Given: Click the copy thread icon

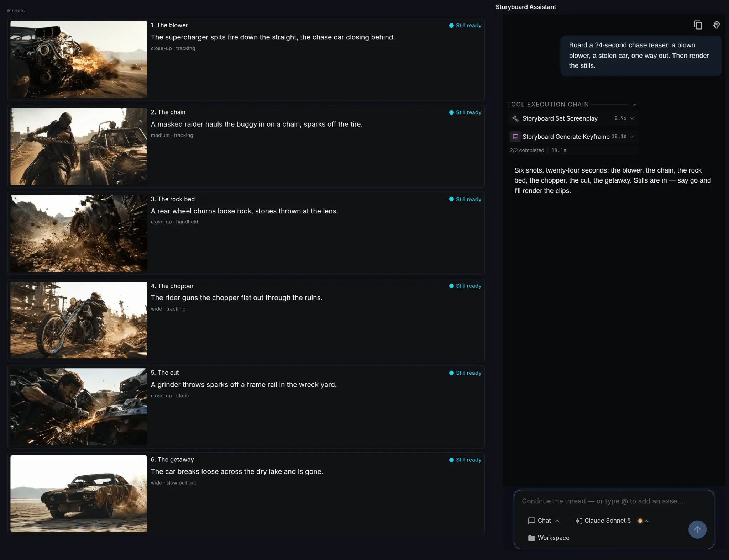Looking at the screenshot, I should [x=698, y=25].
